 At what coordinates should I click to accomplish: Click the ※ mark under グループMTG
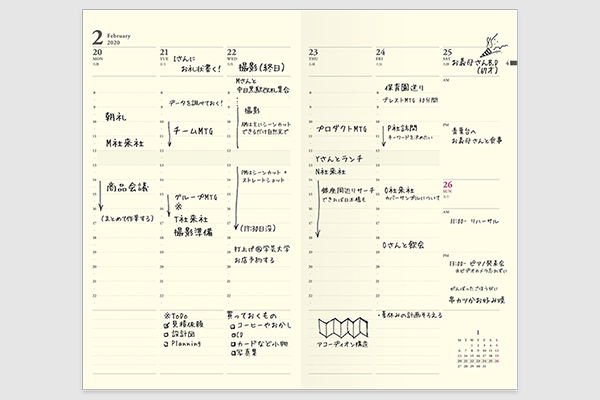(x=178, y=207)
